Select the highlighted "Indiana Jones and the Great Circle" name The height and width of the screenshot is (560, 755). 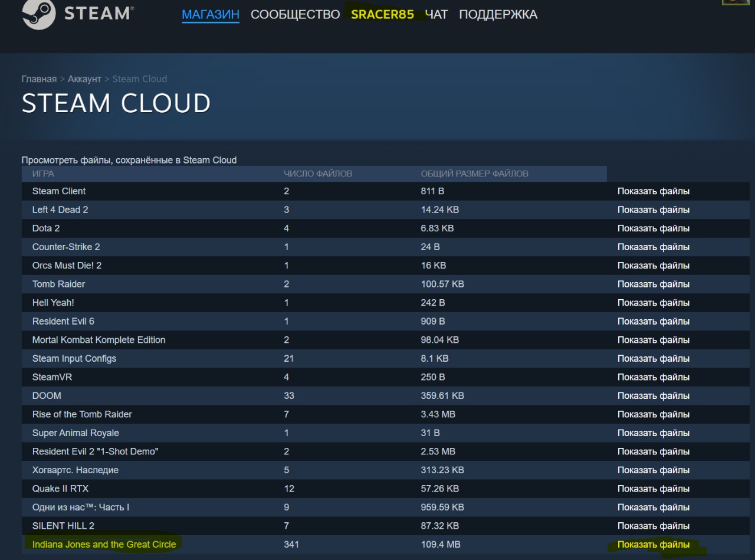click(x=104, y=544)
